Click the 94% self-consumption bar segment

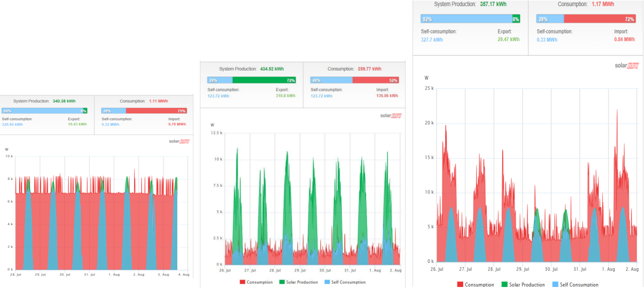tap(42, 111)
